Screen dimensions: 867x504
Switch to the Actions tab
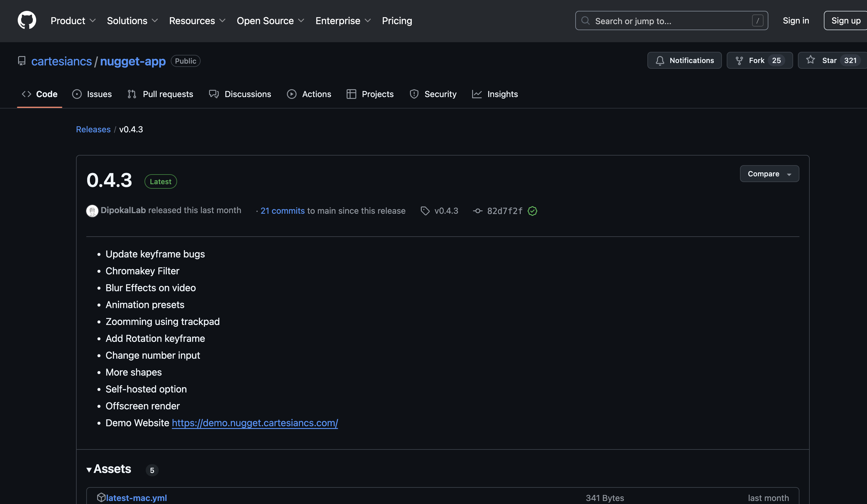309,94
